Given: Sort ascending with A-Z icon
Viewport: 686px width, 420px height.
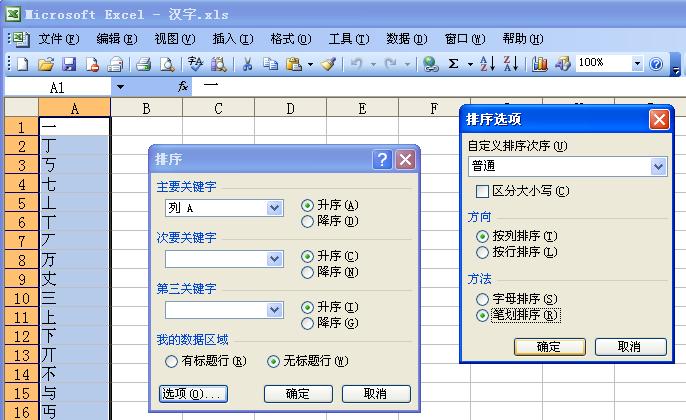Looking at the screenshot, I should (487, 64).
